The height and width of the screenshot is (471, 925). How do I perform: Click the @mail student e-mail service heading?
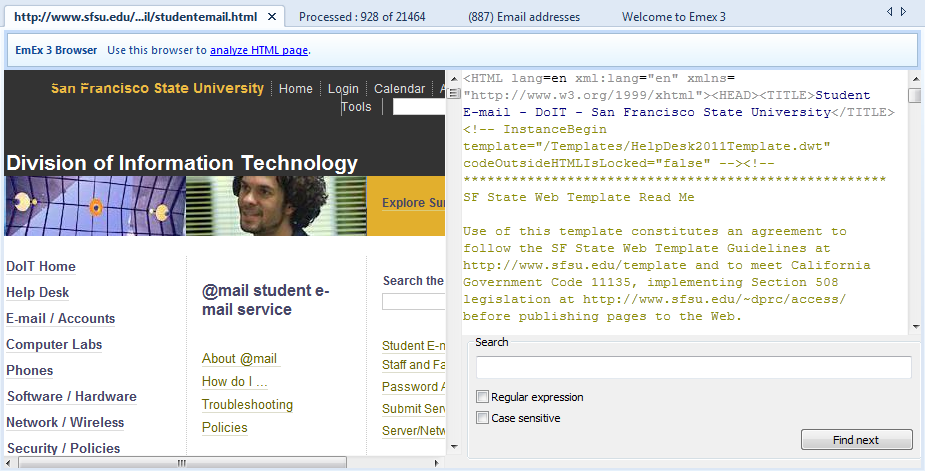(265, 300)
